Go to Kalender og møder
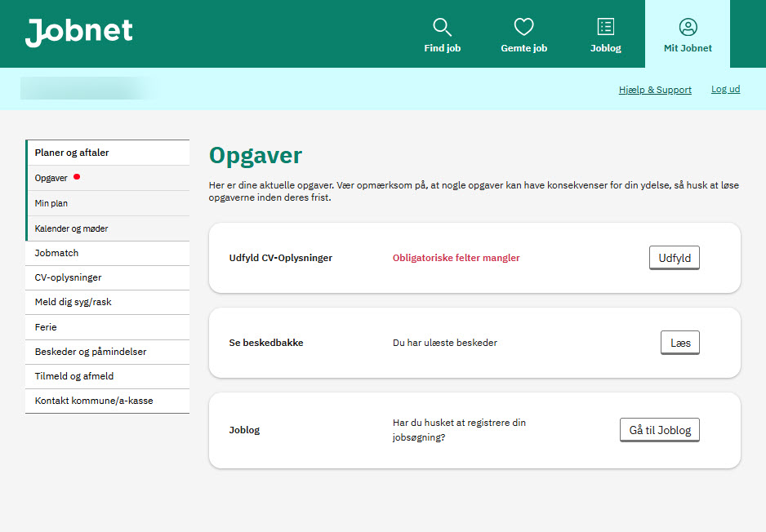The width and height of the screenshot is (766, 532). (x=109, y=229)
